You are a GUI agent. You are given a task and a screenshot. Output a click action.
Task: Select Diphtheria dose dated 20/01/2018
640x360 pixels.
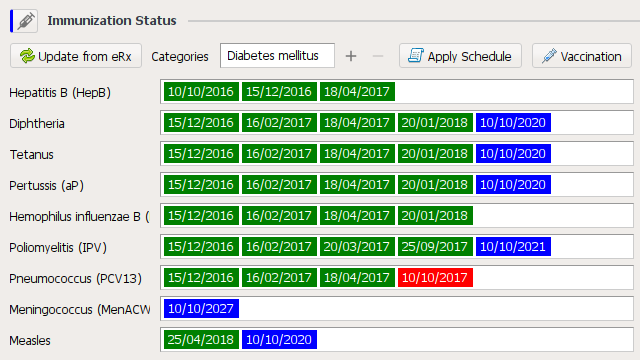pyautogui.click(x=435, y=122)
